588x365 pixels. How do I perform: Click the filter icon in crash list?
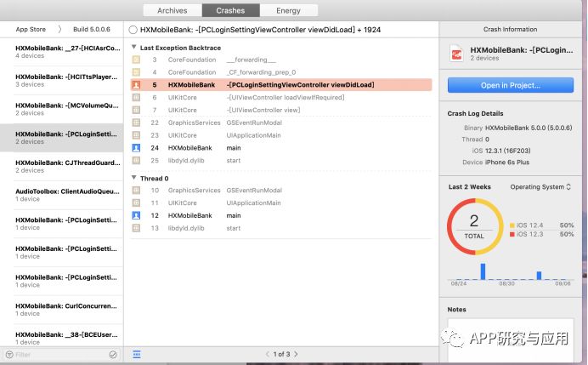point(9,355)
